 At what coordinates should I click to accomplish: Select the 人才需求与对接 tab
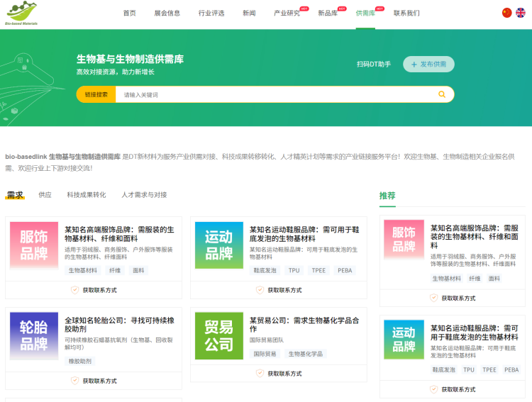coord(144,195)
